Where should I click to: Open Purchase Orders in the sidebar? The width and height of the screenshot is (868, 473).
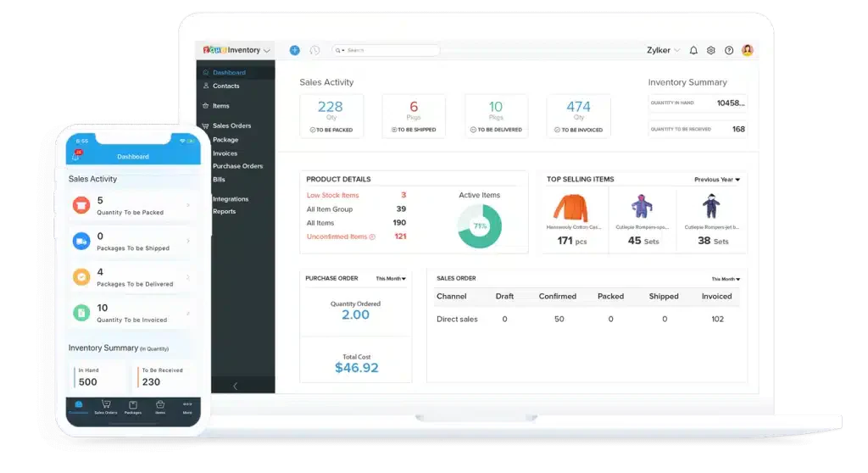pos(237,166)
